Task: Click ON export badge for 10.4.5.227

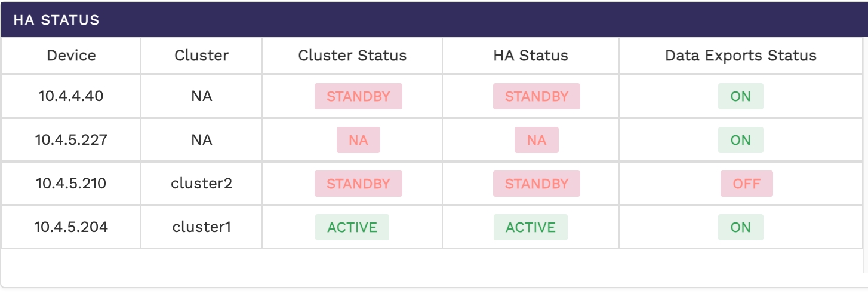Action: pos(740,140)
